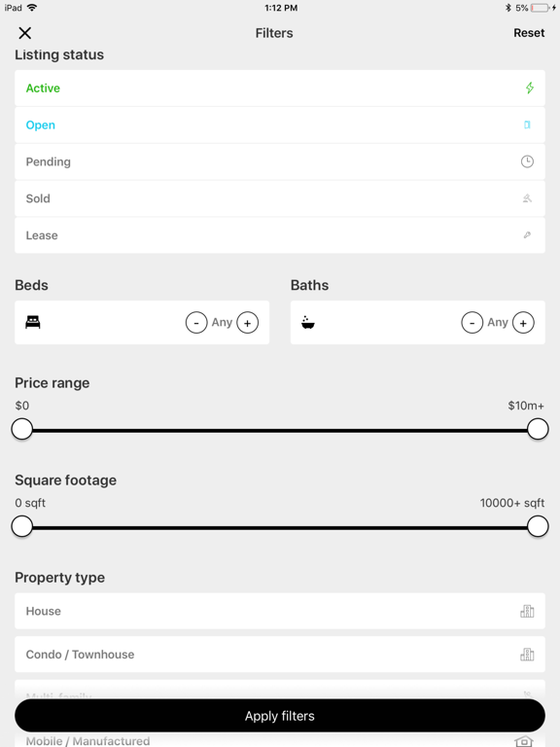
Task: Enable the Sold listing status
Action: pyautogui.click(x=280, y=198)
